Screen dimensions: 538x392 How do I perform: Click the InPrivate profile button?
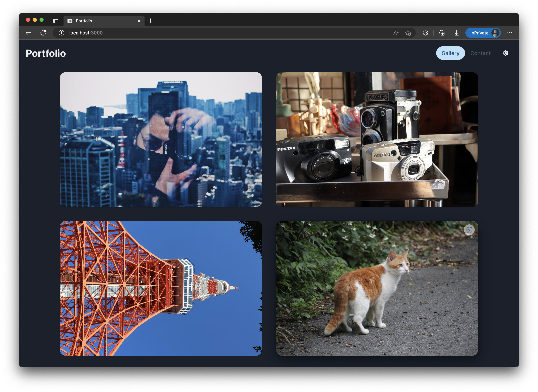pyautogui.click(x=483, y=33)
